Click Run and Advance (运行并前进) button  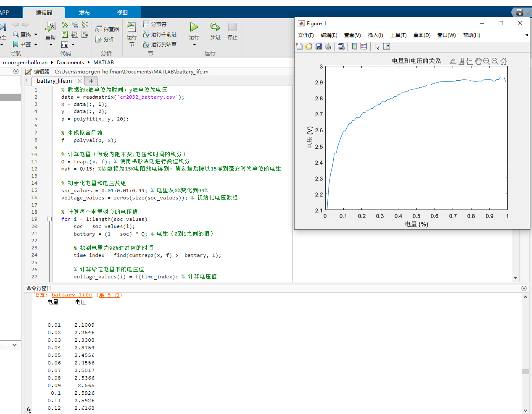click(160, 34)
